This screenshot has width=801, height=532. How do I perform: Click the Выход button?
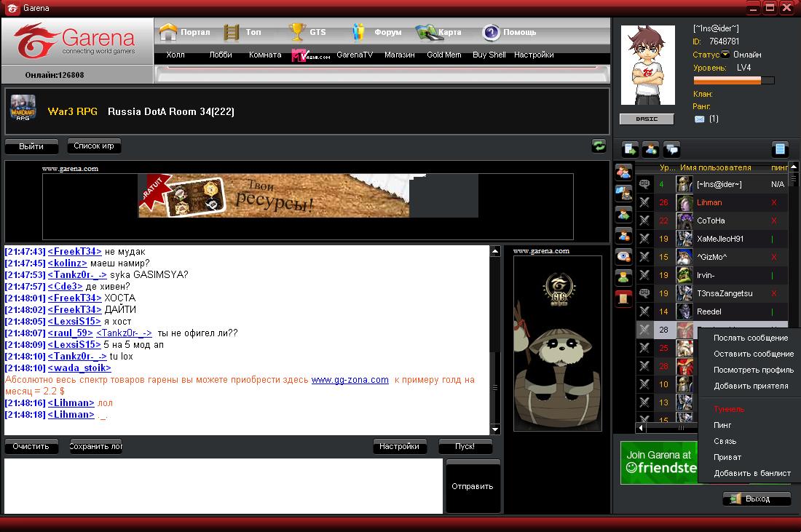[x=757, y=499]
